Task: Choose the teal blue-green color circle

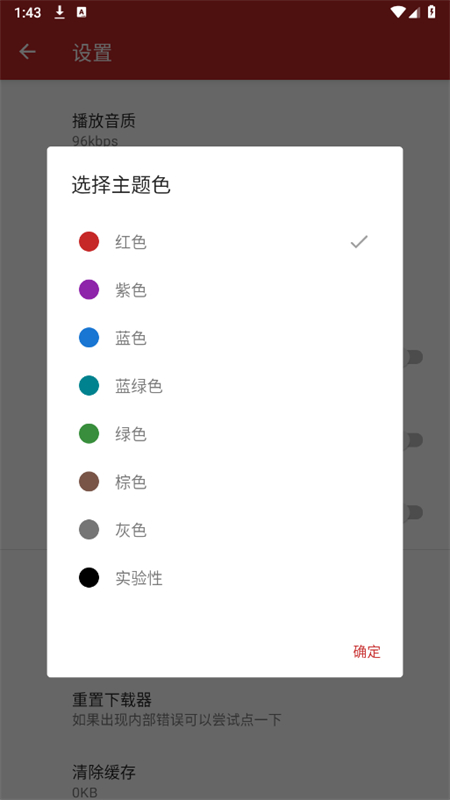Action: 89,386
